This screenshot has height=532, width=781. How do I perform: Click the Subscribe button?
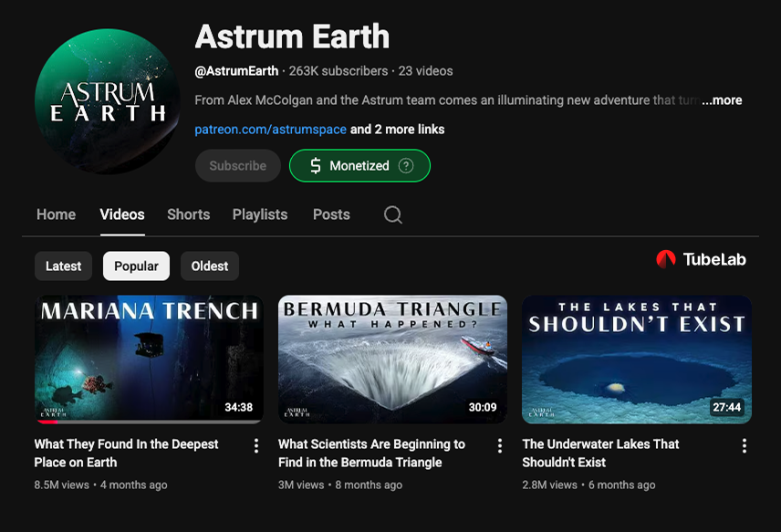238,166
